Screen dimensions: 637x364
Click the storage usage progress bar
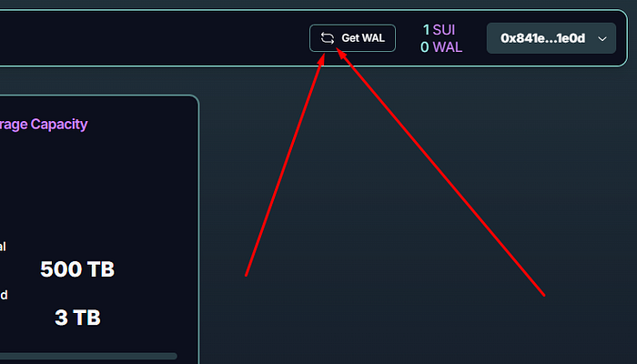click(88, 357)
